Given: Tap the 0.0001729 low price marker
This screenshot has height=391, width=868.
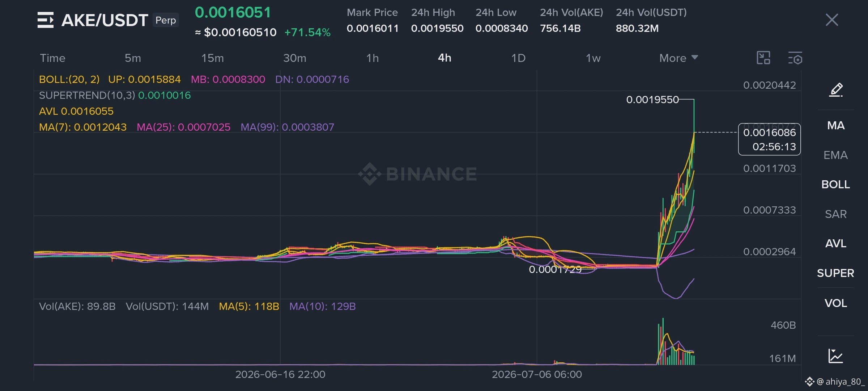Looking at the screenshot, I should (x=555, y=269).
